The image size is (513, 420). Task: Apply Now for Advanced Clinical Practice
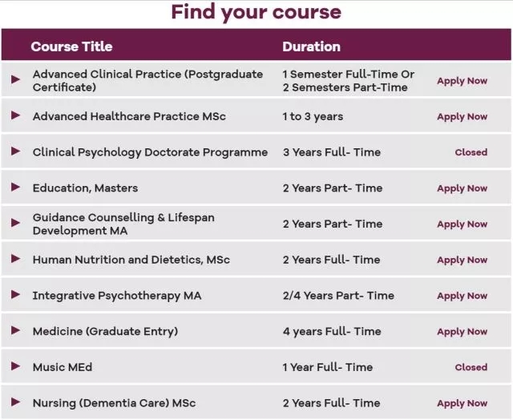462,81
